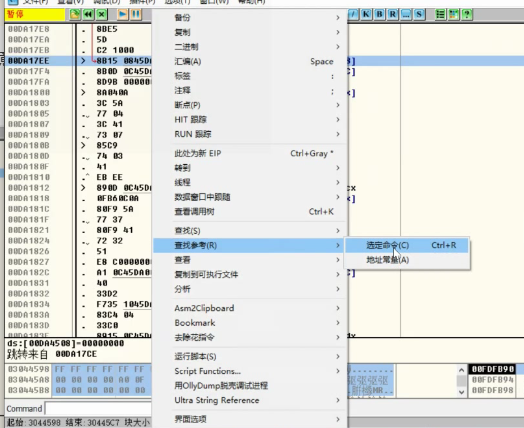Viewport: 524px width, 428px height.
Task: Open the B breakpoints window
Action: click(x=379, y=14)
